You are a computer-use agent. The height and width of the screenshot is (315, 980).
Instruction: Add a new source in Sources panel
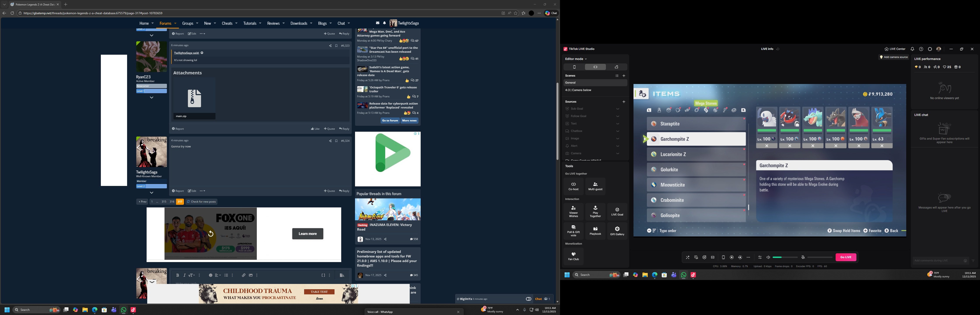click(x=623, y=101)
